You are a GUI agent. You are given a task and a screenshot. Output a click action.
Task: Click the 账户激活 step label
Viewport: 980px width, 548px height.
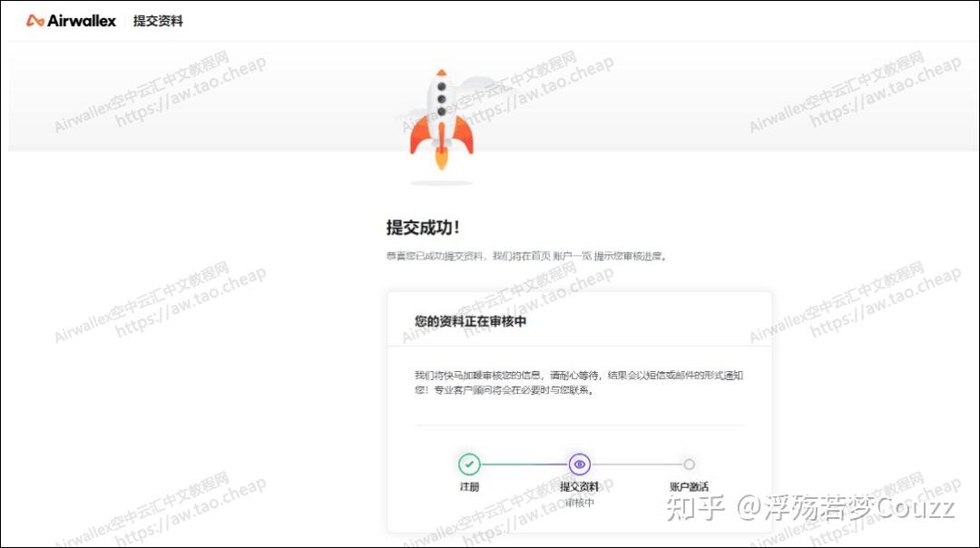point(690,486)
